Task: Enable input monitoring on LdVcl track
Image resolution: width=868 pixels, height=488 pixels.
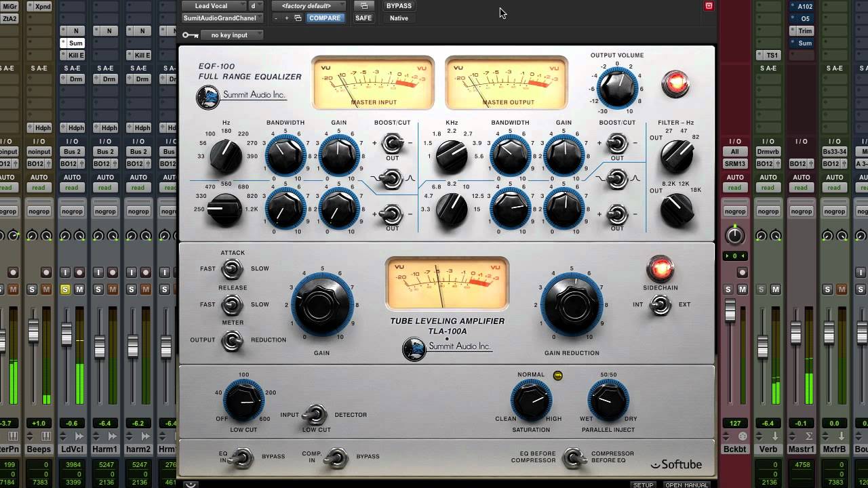Action: click(x=65, y=272)
